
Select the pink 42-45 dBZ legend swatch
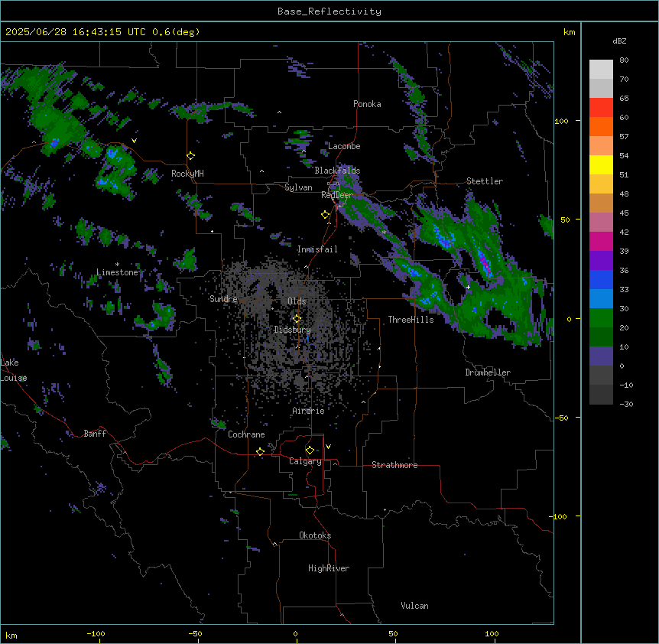[601, 223]
